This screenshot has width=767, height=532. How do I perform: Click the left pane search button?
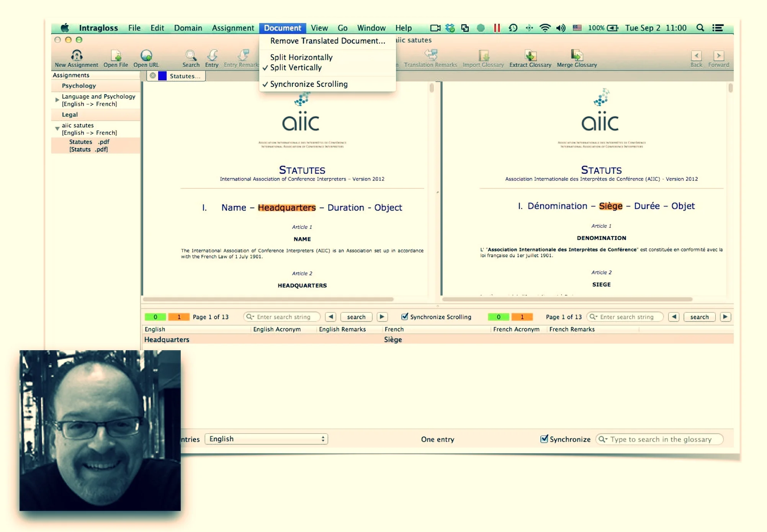356,317
